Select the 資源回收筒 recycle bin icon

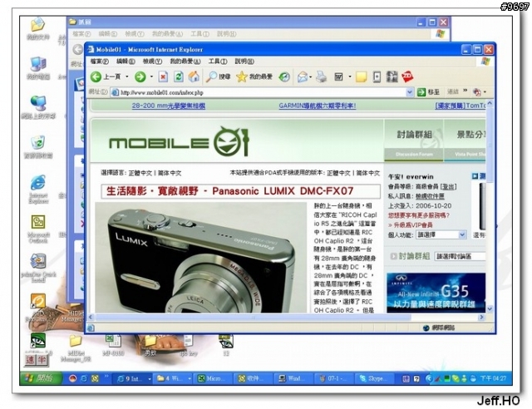(x=38, y=147)
